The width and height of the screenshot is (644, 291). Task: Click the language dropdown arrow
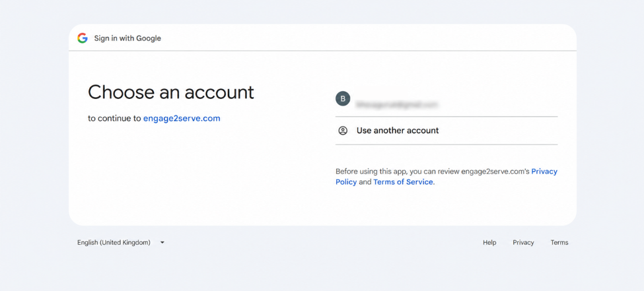(162, 243)
